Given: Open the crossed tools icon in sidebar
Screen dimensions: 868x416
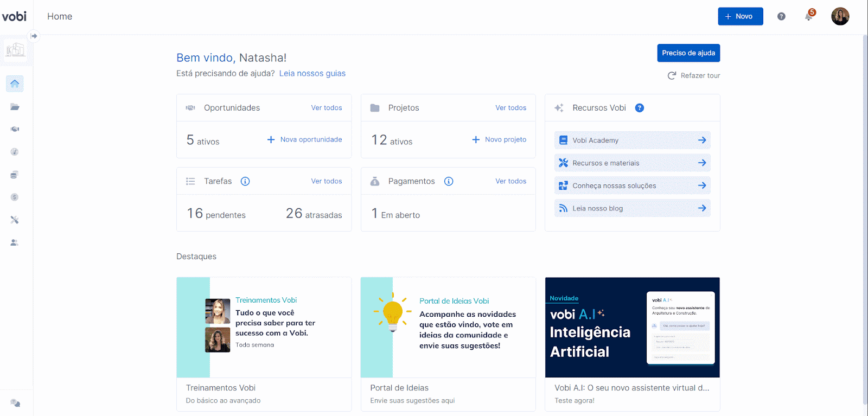Looking at the screenshot, I should (15, 220).
